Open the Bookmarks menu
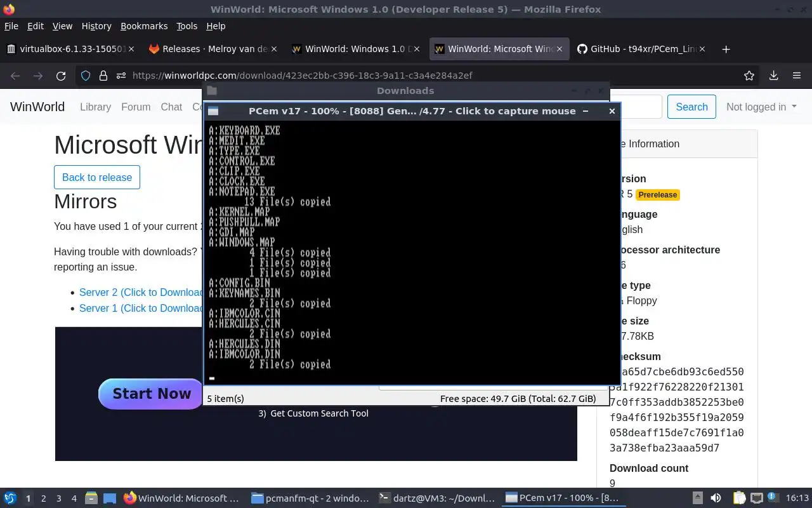Viewport: 812px width, 508px height. pos(144,26)
